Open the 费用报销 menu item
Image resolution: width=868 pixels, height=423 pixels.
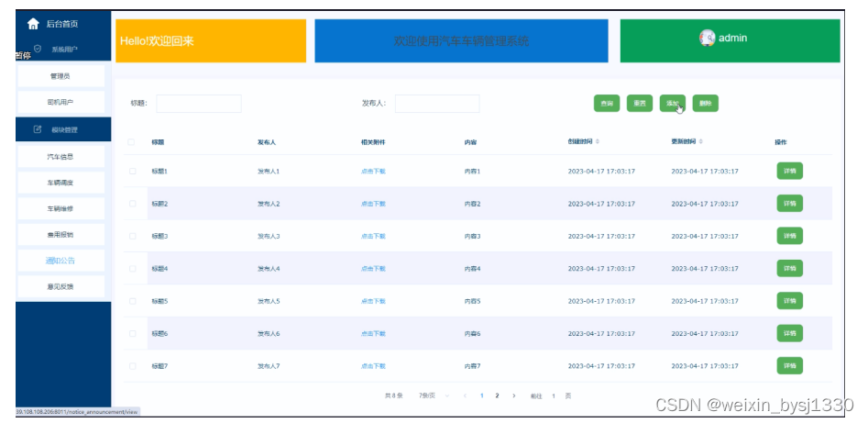coord(60,235)
